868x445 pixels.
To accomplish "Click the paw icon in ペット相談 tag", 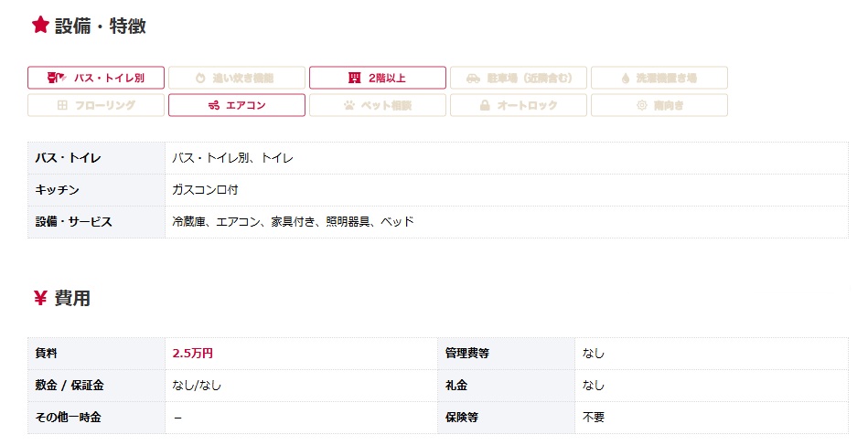I will [348, 105].
